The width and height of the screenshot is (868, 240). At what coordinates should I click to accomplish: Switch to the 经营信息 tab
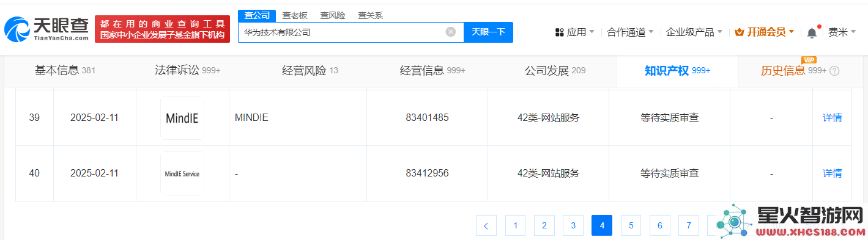432,70
